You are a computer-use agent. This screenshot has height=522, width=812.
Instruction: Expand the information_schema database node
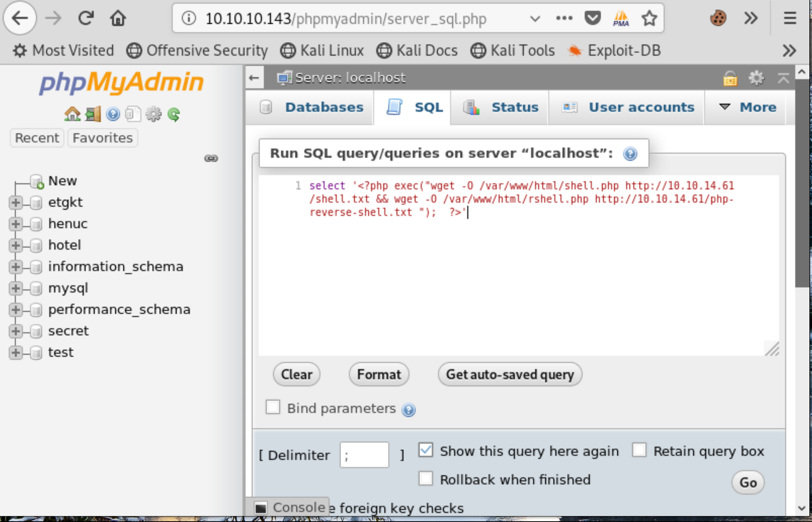point(16,267)
